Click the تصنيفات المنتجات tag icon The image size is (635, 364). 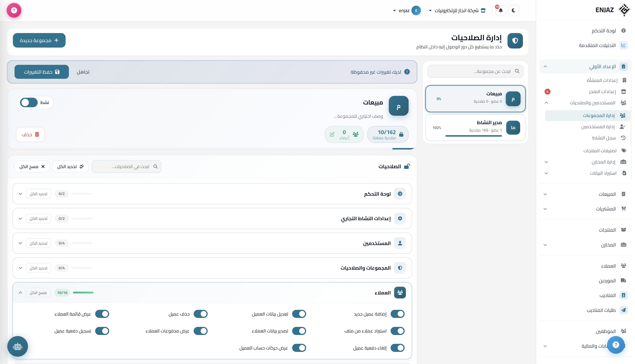pos(624,150)
